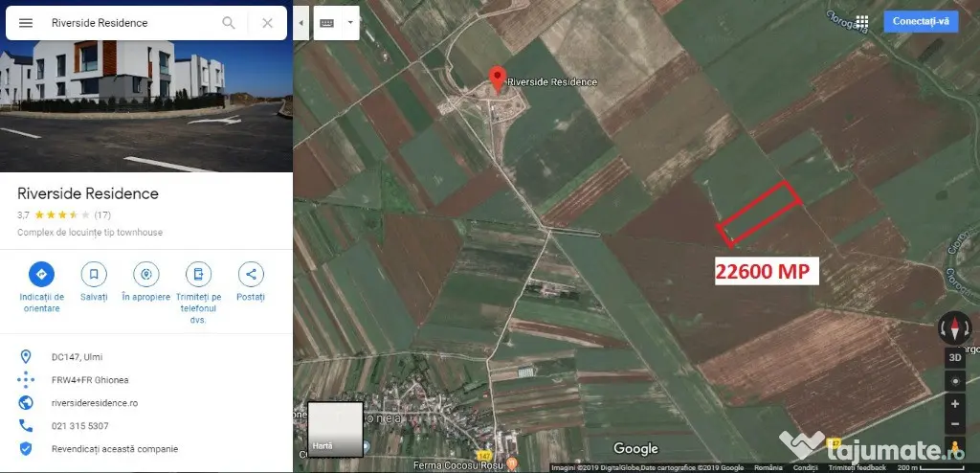This screenshot has height=473, width=980.
Task: Click the Riverside Residence red map pin
Action: tap(497, 78)
